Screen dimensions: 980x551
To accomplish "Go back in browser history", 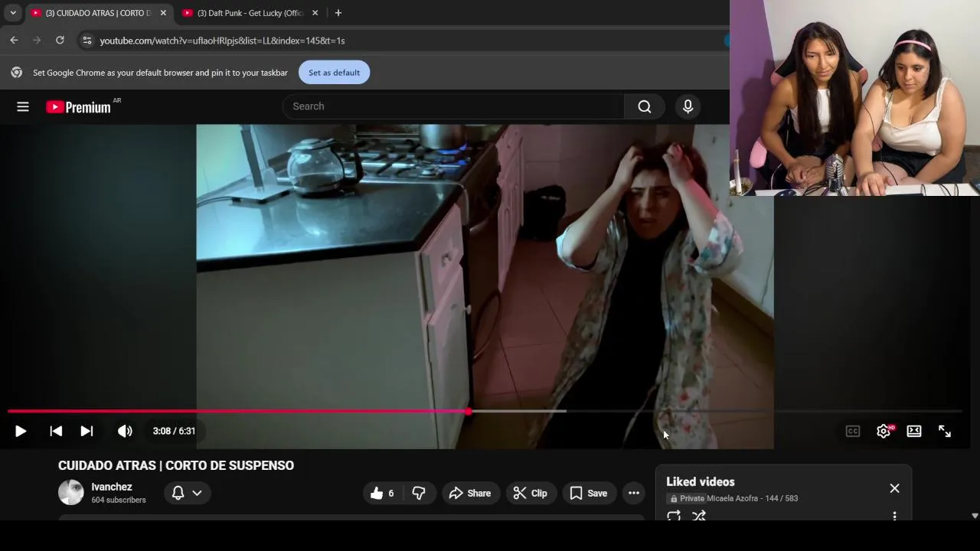I will pos(15,41).
